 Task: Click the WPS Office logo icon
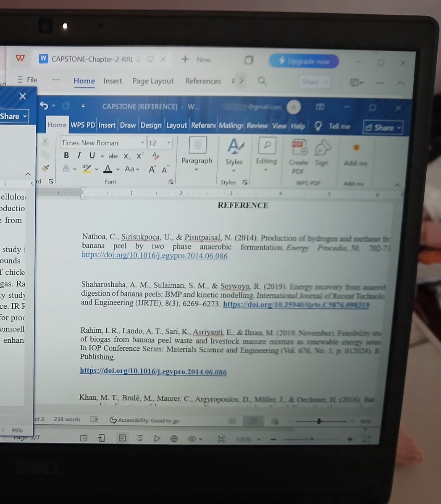click(x=20, y=58)
